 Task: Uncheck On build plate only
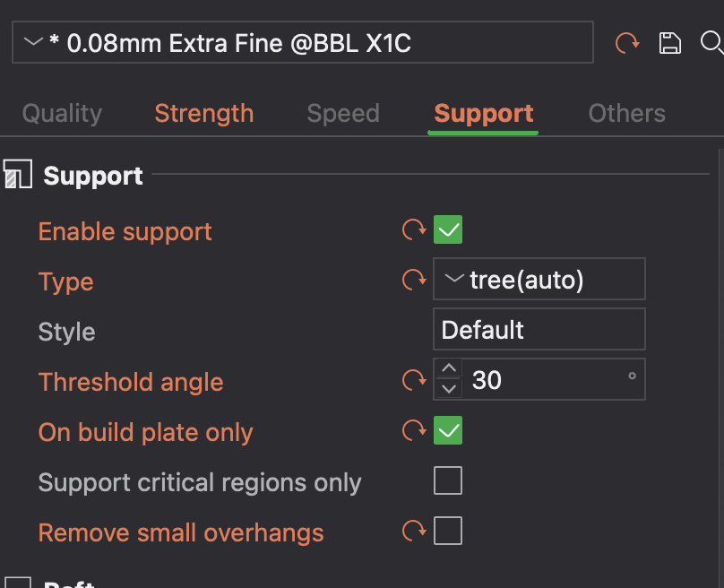pos(447,430)
